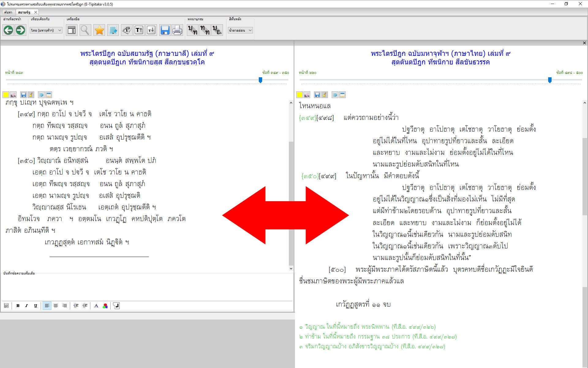Image resolution: width=588 pixels, height=368 pixels.
Task: Switch to the ค้นหา tab
Action: coord(8,12)
